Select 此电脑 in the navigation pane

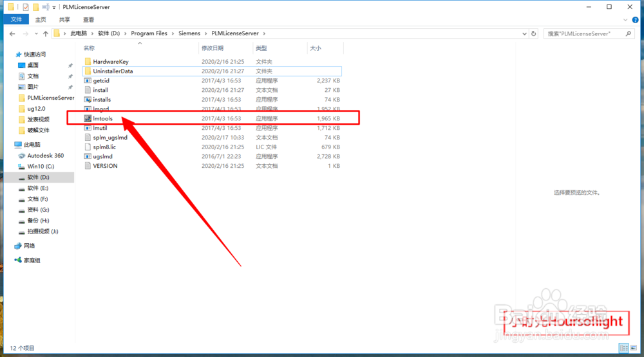coord(32,145)
